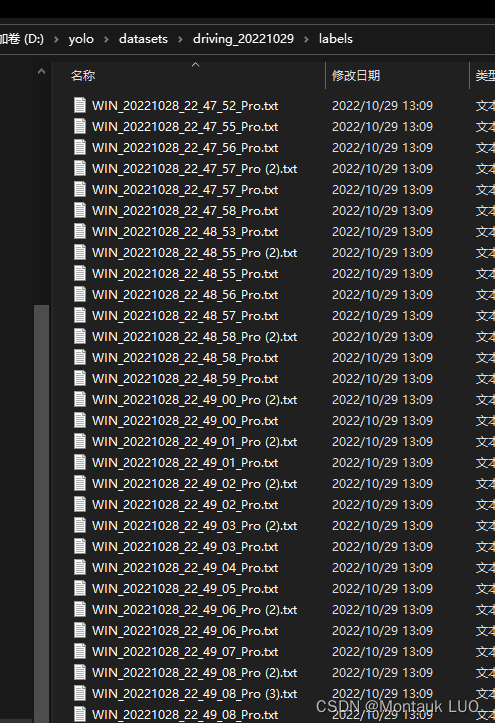The image size is (495, 723).
Task: Select the WIN_20221028_22_49_02_Pro.txt filename
Action: [x=185, y=504]
